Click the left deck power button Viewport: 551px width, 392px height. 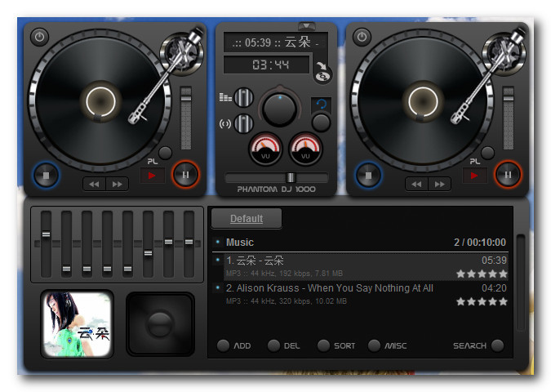pyautogui.click(x=39, y=37)
